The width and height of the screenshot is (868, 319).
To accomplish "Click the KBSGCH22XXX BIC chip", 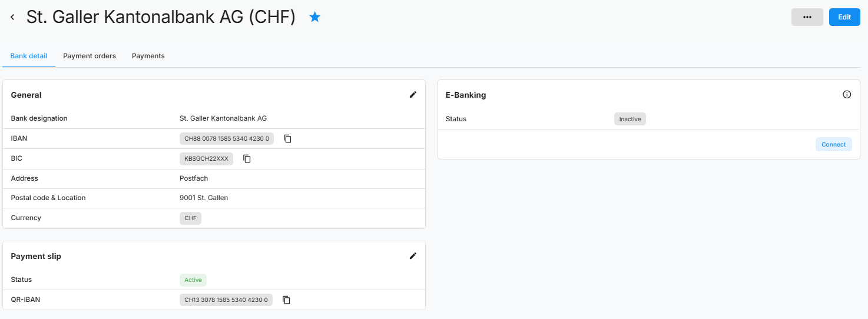I will coord(206,159).
